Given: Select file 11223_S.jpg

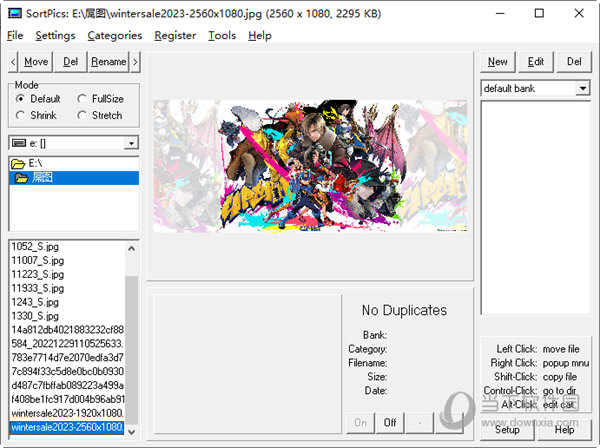Looking at the screenshot, I should (67, 274).
